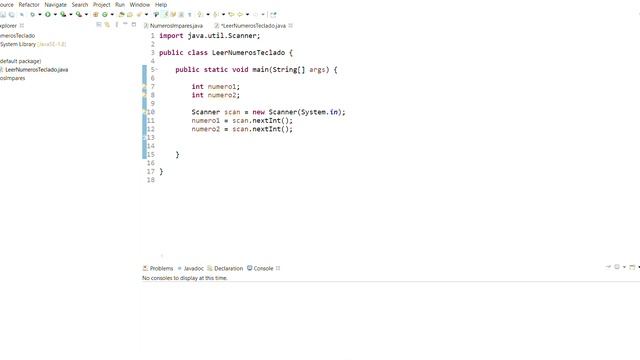640x360 pixels.
Task: Open the External Tools dropdown arrow
Action: [86, 14]
